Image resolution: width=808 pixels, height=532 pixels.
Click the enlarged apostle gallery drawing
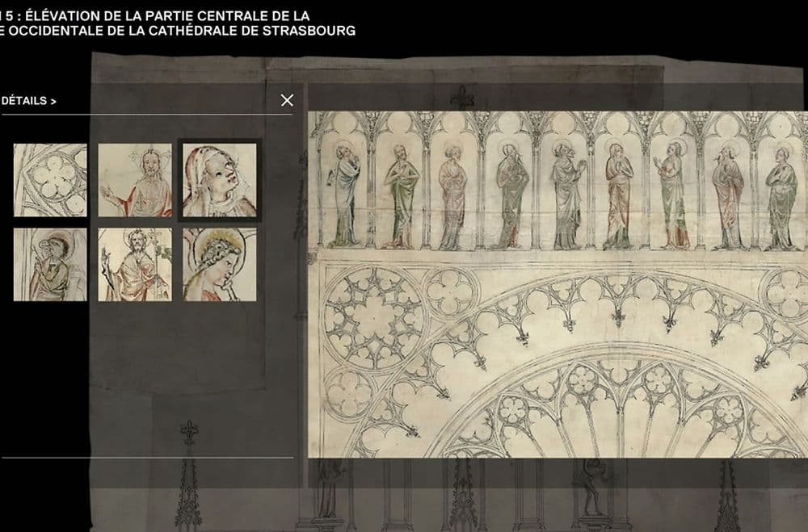coord(558,284)
